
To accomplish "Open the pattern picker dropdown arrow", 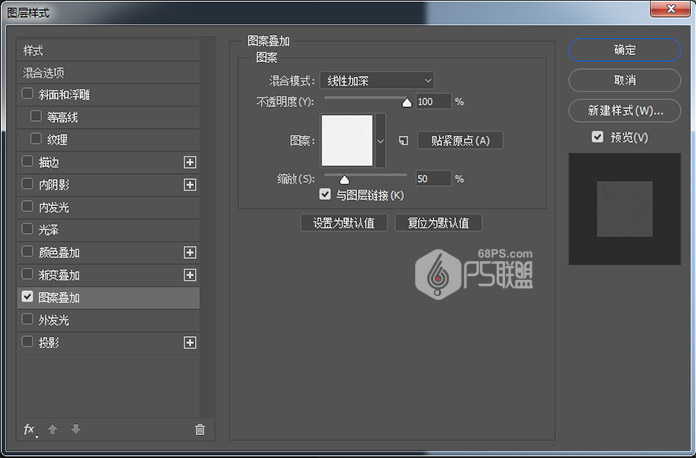I will tap(380, 141).
